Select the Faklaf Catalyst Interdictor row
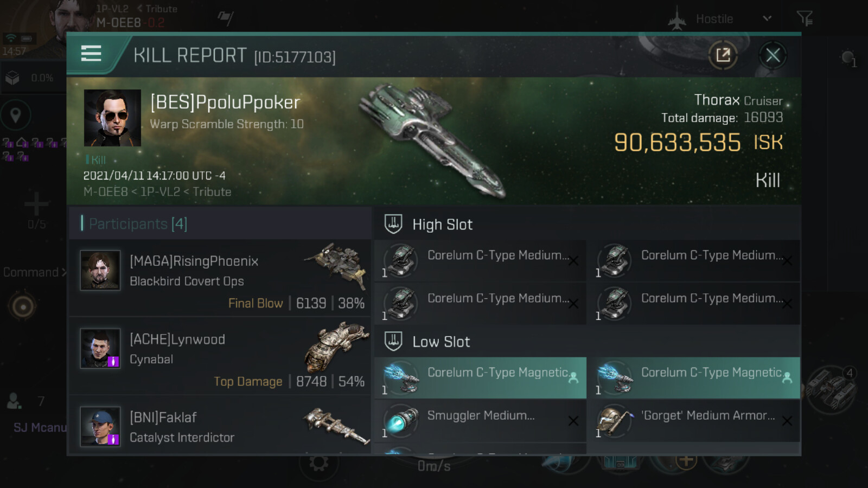This screenshot has height=488, width=868. [220, 427]
